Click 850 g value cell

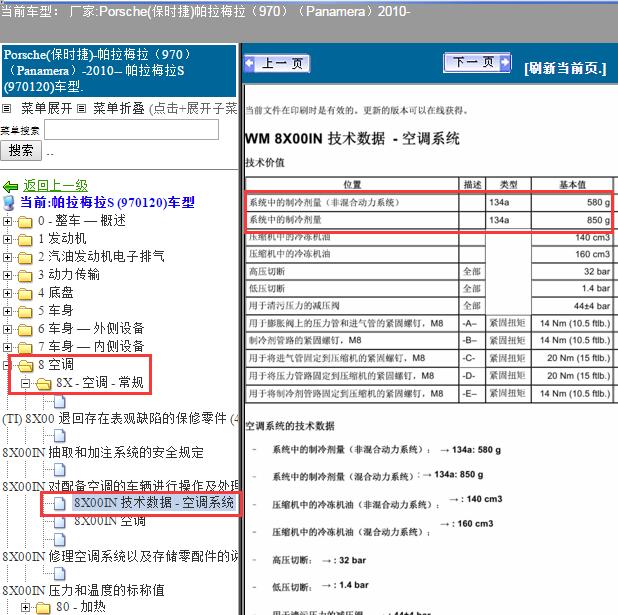(571, 220)
